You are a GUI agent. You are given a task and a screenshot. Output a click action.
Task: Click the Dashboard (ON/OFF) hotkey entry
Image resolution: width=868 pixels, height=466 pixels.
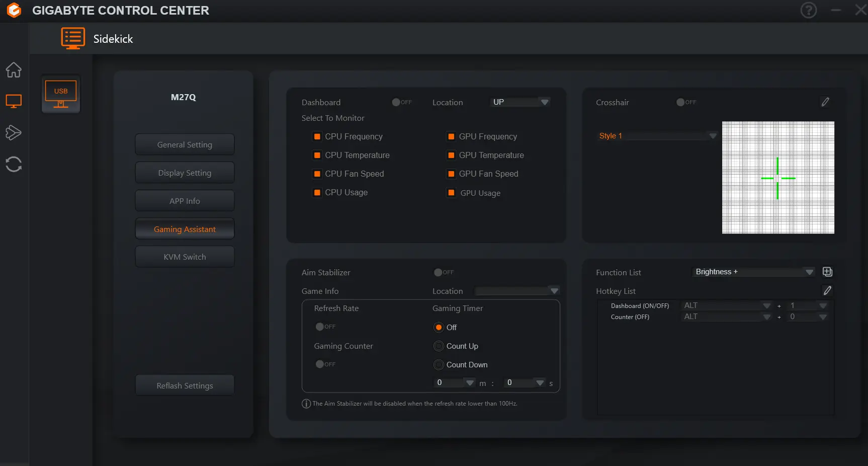(x=640, y=306)
